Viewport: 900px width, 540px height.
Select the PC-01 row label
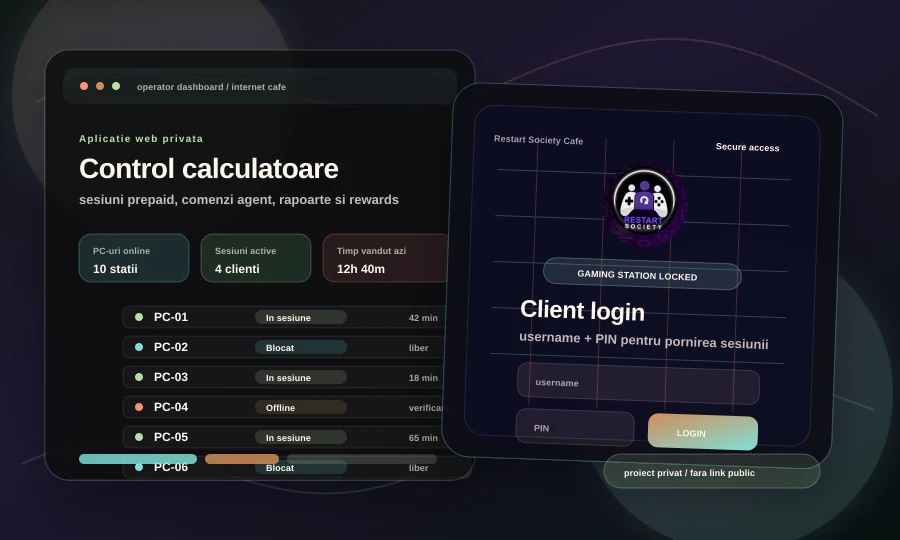170,317
